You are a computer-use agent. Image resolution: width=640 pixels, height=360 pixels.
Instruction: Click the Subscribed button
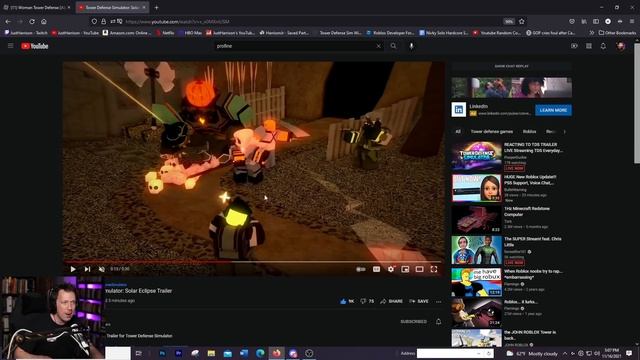[413, 322]
